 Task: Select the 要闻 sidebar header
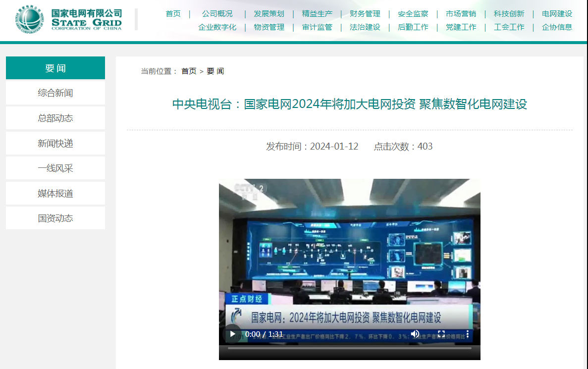pos(55,68)
